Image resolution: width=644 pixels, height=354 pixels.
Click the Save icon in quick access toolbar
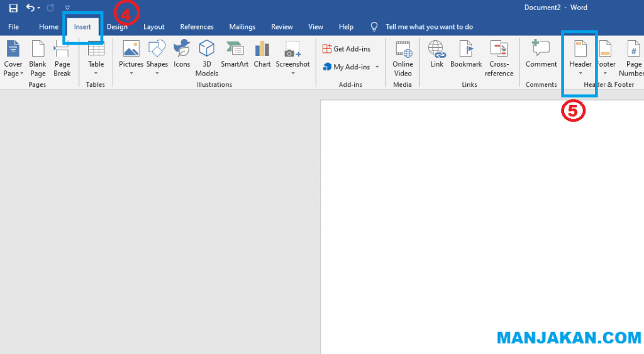pyautogui.click(x=13, y=8)
